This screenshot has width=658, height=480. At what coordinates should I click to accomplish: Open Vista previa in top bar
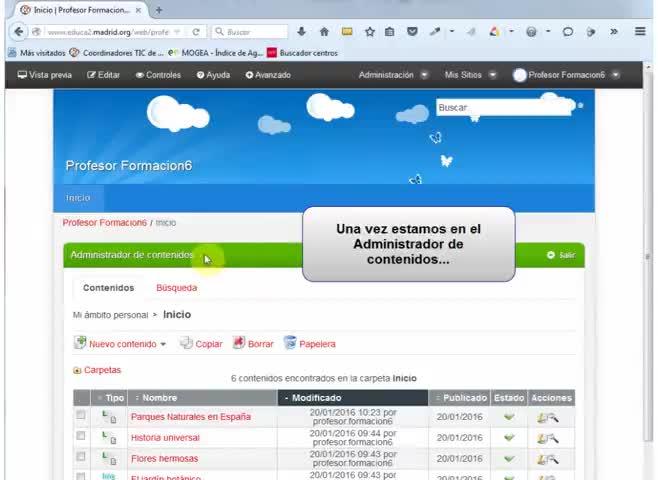pyautogui.click(x=44, y=75)
